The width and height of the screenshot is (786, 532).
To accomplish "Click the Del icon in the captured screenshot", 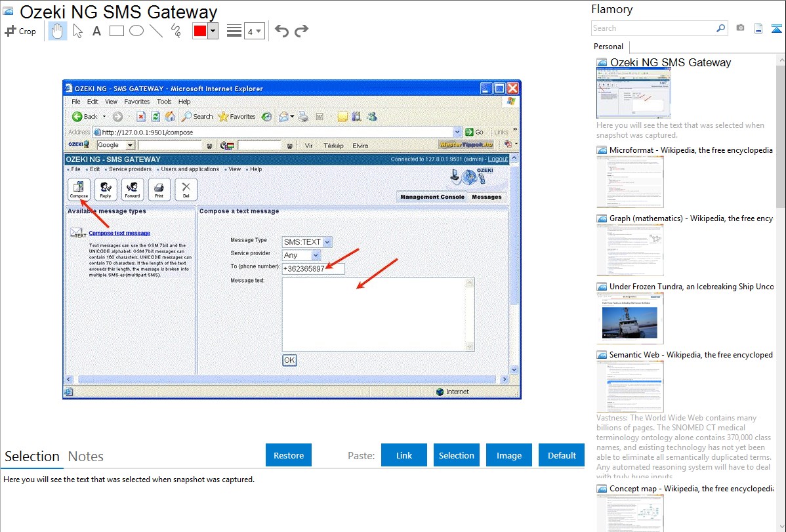I will pyautogui.click(x=186, y=190).
